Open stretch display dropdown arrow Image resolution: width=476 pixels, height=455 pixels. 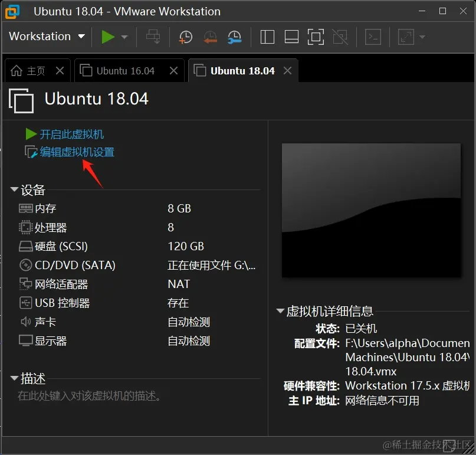pyautogui.click(x=422, y=37)
